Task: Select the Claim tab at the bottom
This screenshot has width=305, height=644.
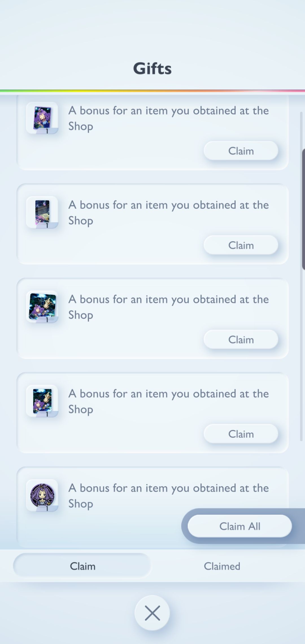Action: [x=82, y=566]
